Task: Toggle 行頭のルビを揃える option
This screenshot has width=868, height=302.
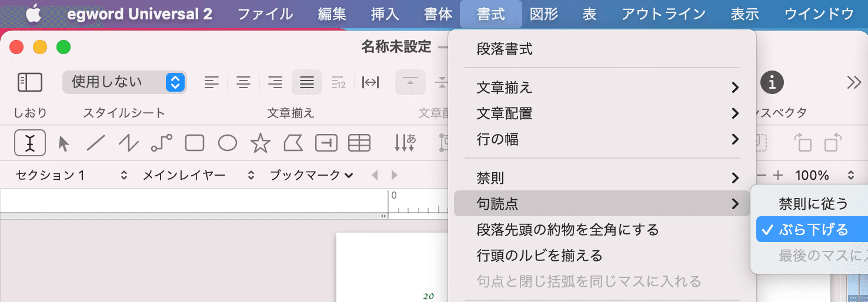Action: click(602, 255)
